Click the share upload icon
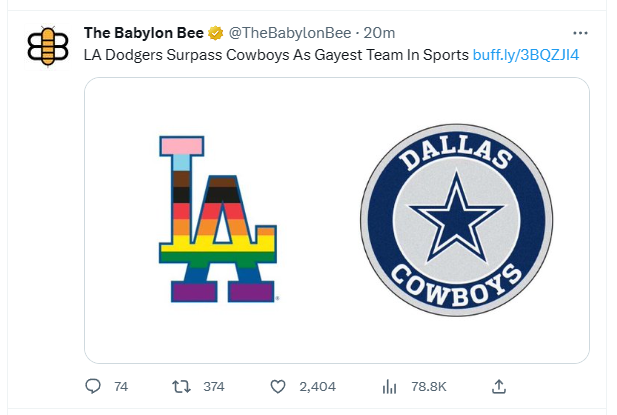617x415 pixels. [499, 386]
